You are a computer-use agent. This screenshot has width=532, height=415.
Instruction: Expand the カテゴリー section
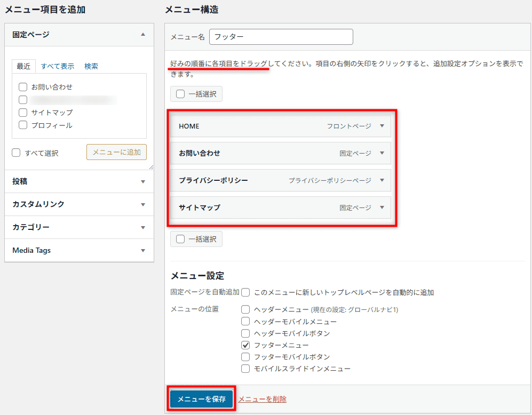click(x=142, y=227)
